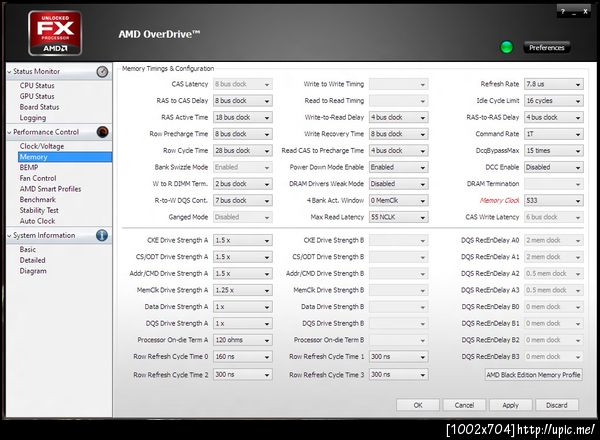Open Addr/CMD Drive Strength A dropdown
The height and width of the screenshot is (440, 600).
(x=243, y=274)
